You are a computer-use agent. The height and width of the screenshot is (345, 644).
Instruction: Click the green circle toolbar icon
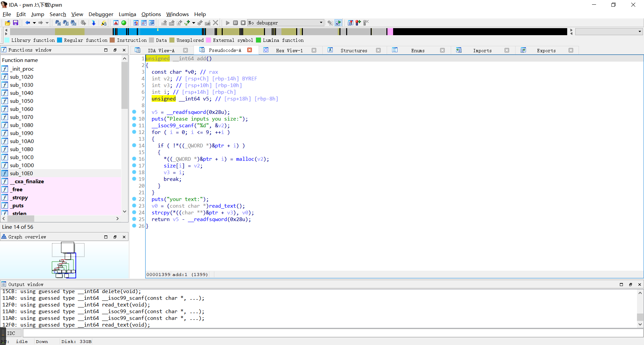point(124,23)
